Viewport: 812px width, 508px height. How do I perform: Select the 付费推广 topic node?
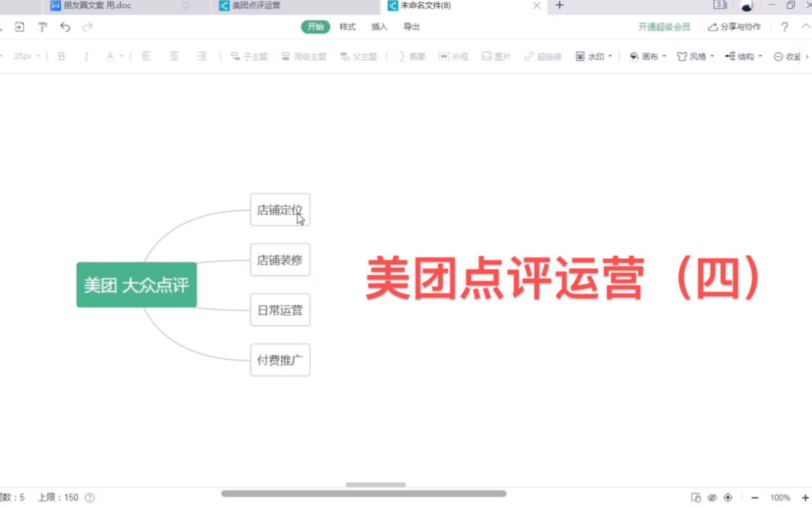pos(280,360)
